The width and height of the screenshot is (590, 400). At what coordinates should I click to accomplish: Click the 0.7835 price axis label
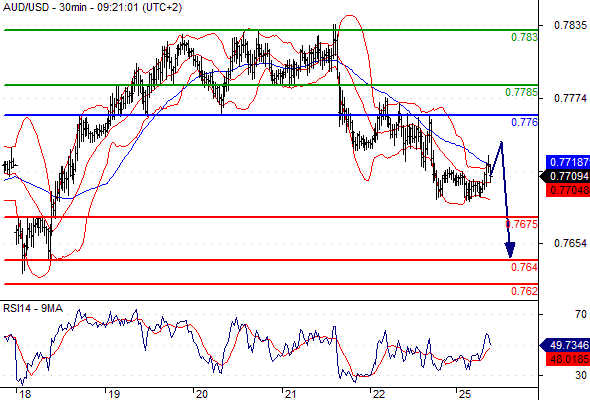570,25
